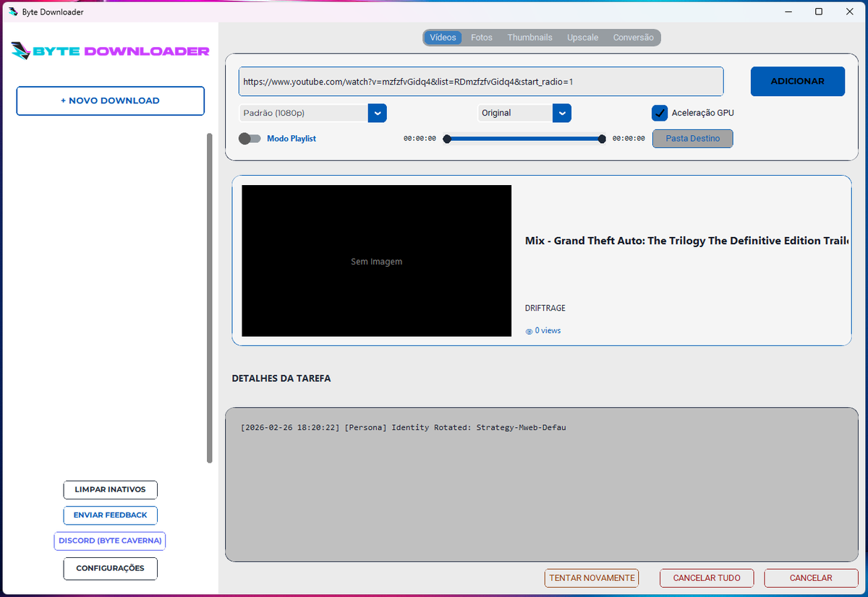Click TENTAR NOVAMENTE to retry the task
The width and height of the screenshot is (868, 597).
[592, 577]
